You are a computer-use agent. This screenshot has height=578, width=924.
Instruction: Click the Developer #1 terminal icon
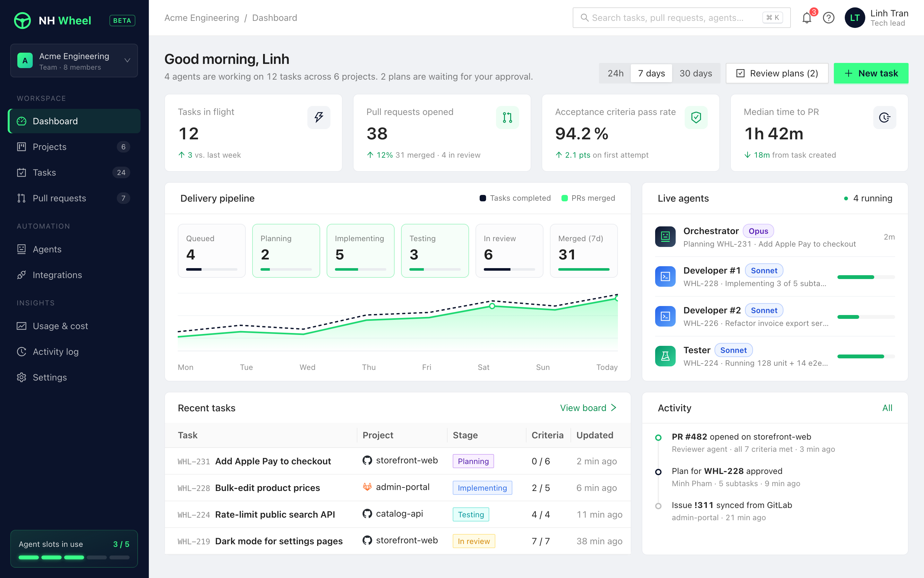click(x=665, y=276)
